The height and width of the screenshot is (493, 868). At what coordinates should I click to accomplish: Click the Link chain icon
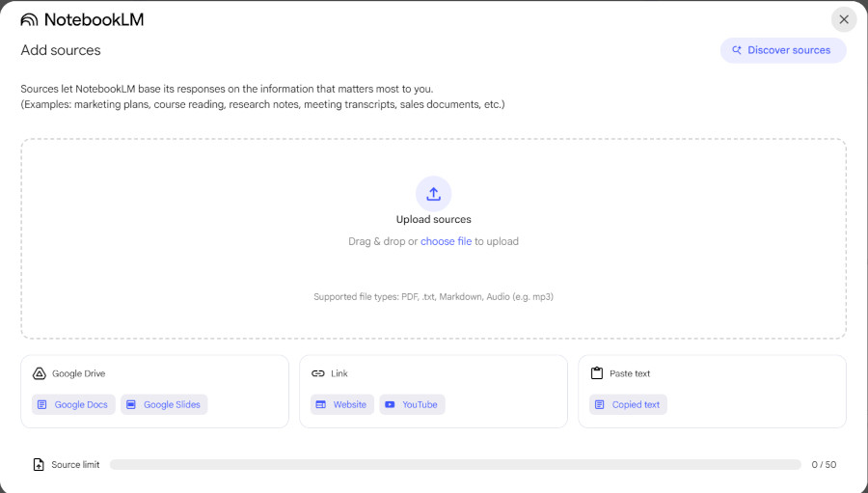(317, 373)
